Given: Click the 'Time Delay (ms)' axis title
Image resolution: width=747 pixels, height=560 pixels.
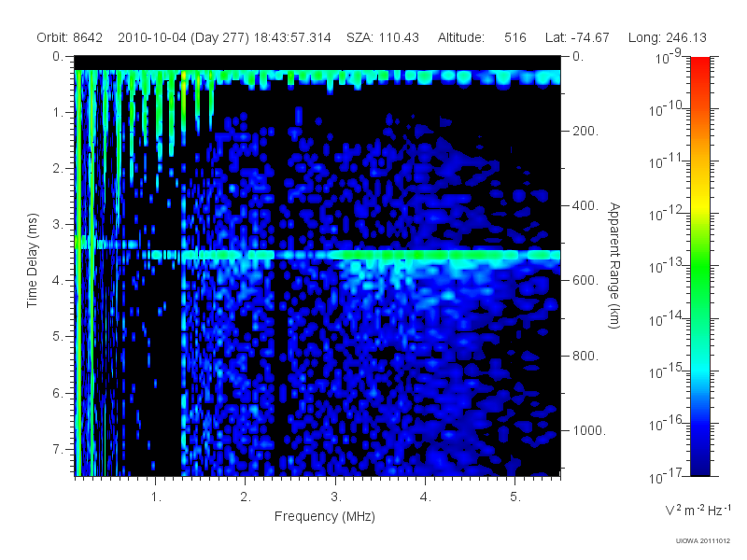Looking at the screenshot, I should pyautogui.click(x=32, y=260).
